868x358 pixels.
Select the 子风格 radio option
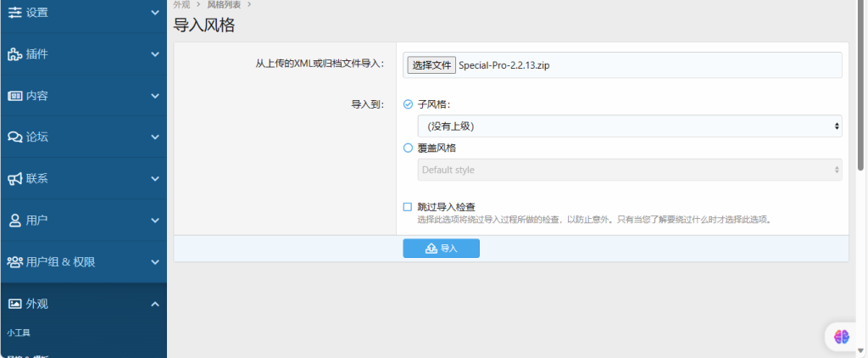point(408,104)
